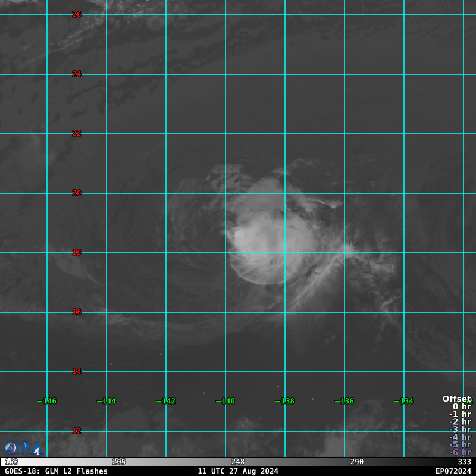The image size is (476, 476).
Task: Click the latitude label 12
Action: pyautogui.click(x=77, y=431)
